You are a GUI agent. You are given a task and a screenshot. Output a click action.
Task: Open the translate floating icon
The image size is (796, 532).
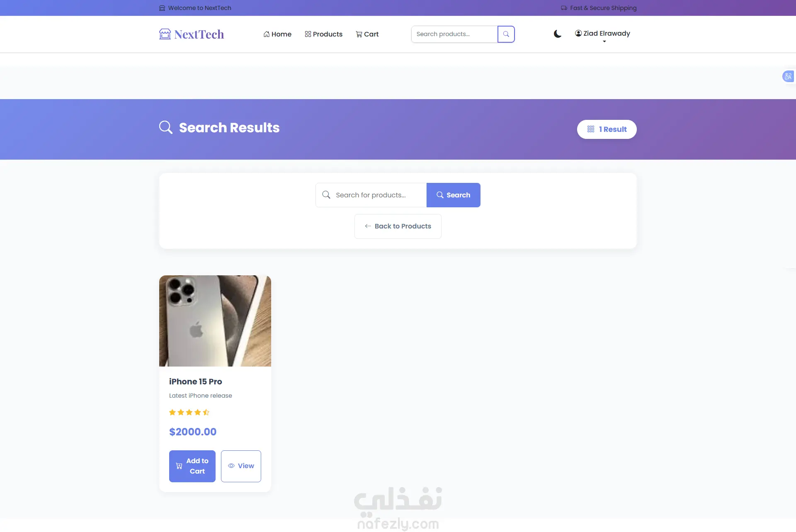click(x=788, y=76)
